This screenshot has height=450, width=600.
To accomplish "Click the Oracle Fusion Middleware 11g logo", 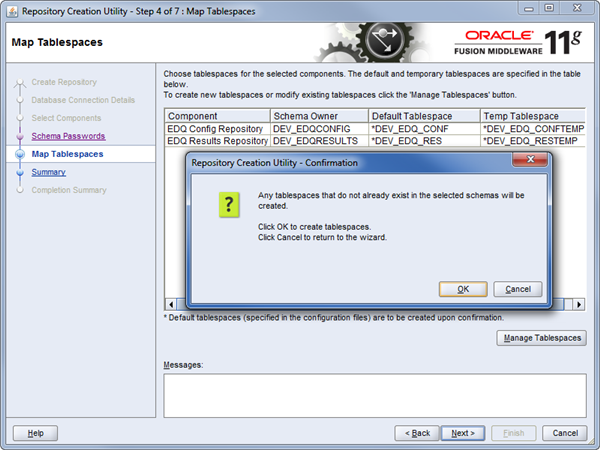I will pos(518,42).
